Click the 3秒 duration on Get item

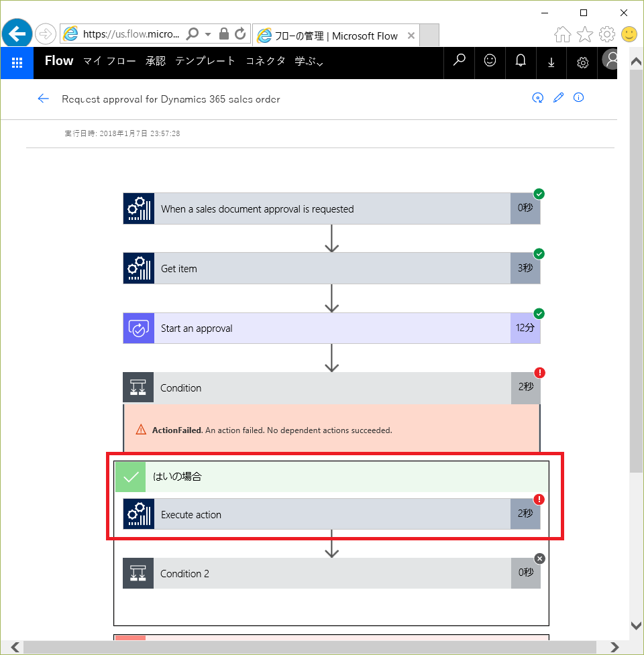[x=525, y=268]
